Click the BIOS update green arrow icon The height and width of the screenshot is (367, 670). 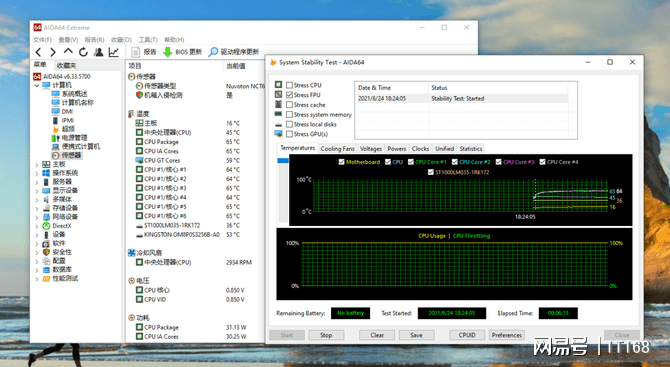pos(168,52)
